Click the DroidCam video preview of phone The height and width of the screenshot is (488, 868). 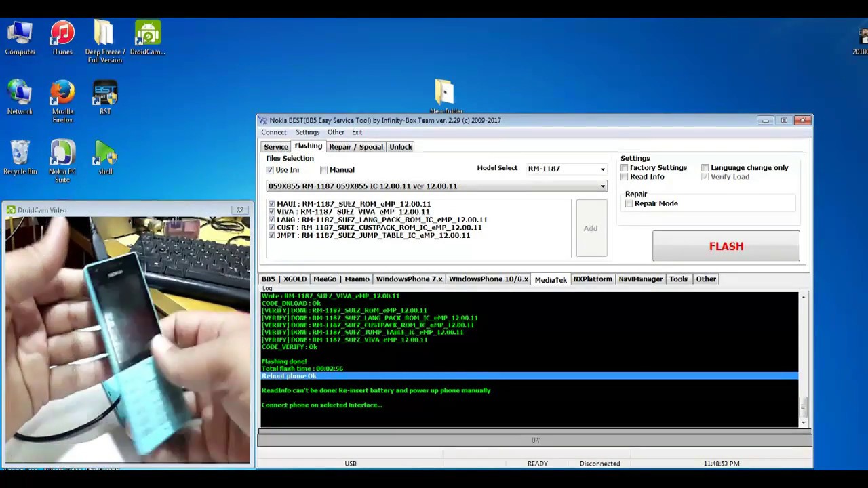pyautogui.click(x=127, y=340)
